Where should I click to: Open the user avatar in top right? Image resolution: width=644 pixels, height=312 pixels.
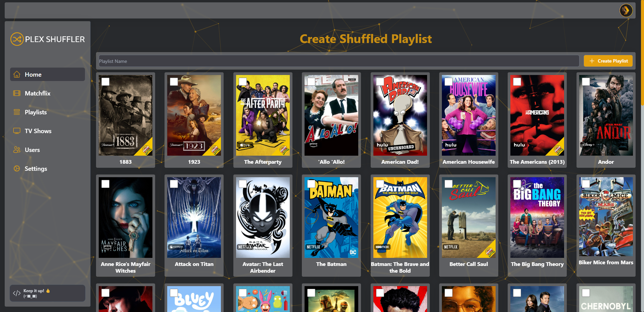pyautogui.click(x=626, y=10)
